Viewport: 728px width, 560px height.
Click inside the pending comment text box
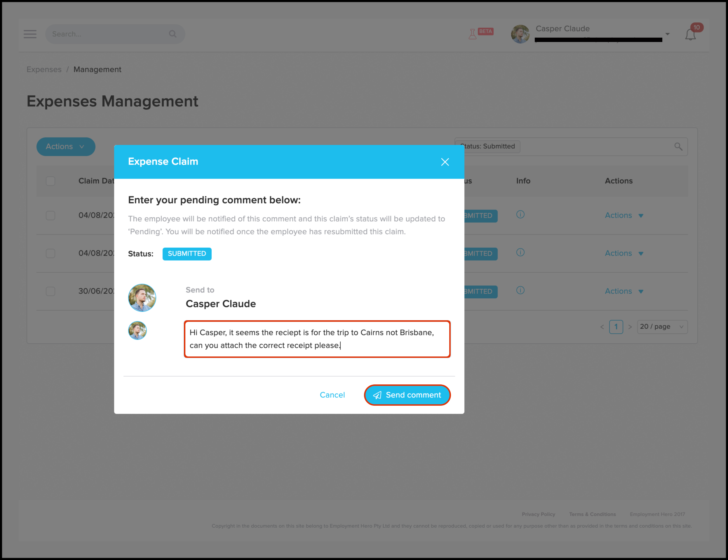point(317,339)
